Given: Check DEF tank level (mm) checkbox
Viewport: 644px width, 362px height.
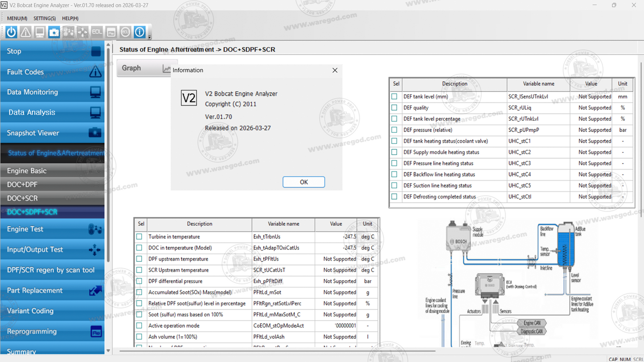Looking at the screenshot, I should pos(394,97).
